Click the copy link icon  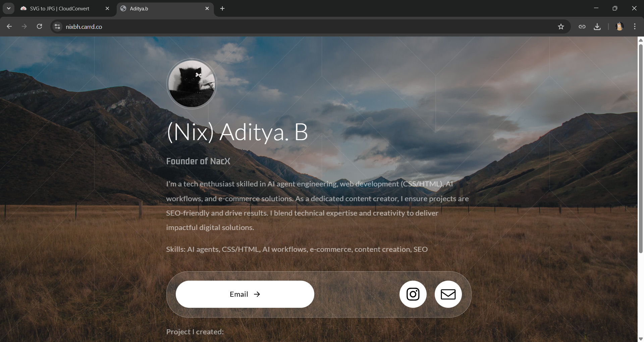(582, 26)
